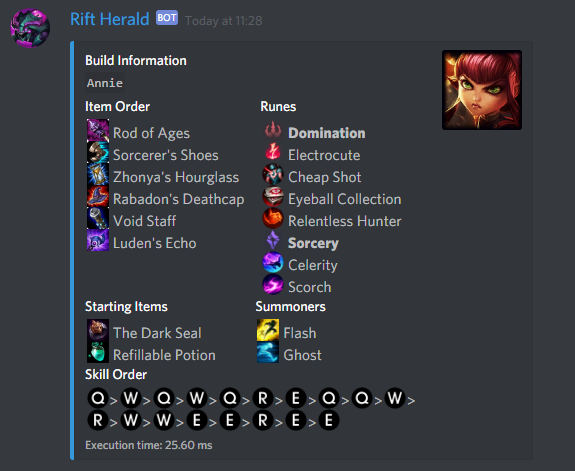Click the Luden's Echo item icon
Viewport: 575px width, 471px height.
click(98, 240)
